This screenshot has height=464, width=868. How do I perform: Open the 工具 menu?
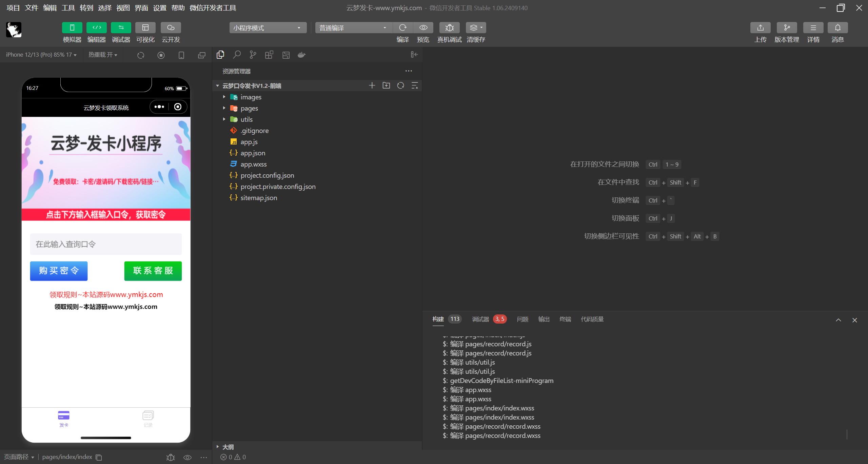pyautogui.click(x=68, y=8)
